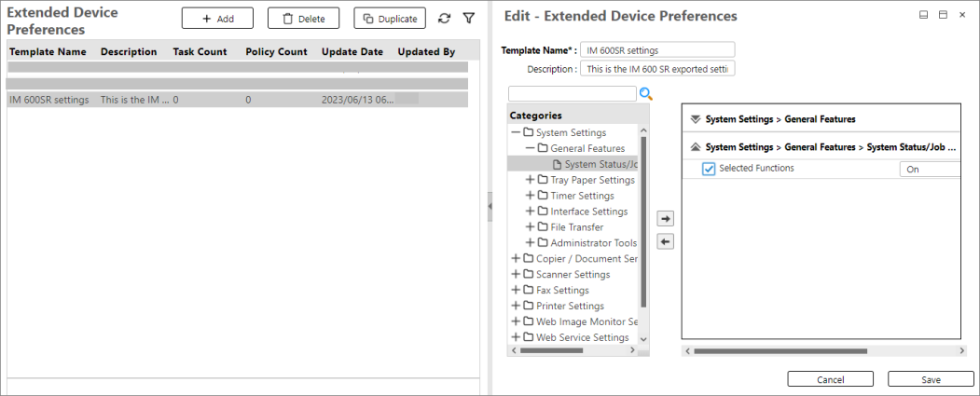Expand the Timer Settings tree node
The width and height of the screenshot is (980, 396).
pos(531,196)
